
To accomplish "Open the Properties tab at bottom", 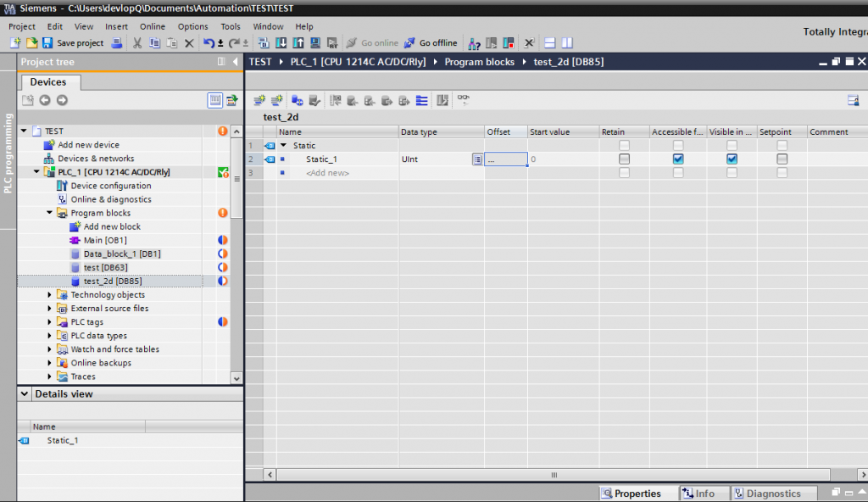I will coord(639,494).
